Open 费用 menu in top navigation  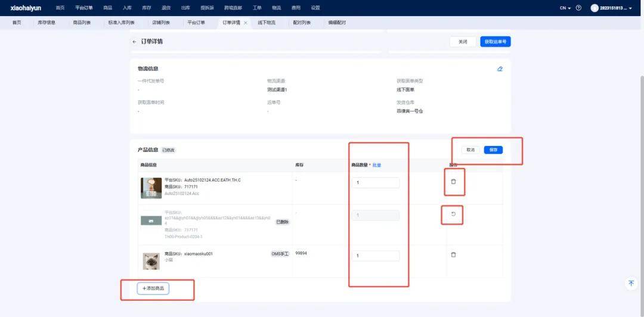click(296, 8)
